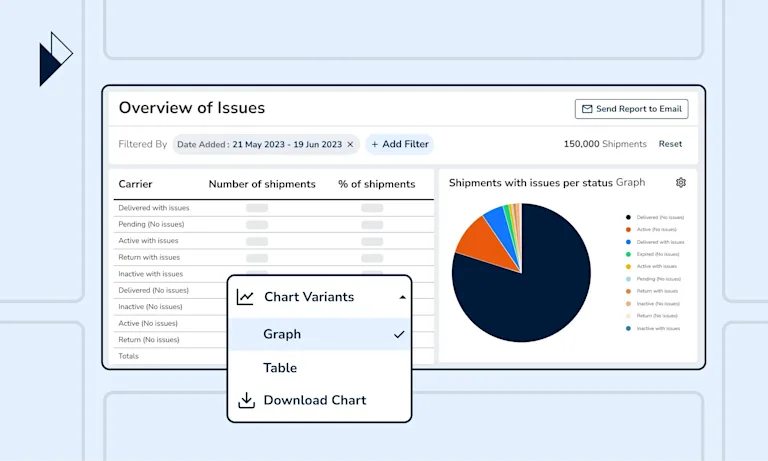Click the Overview of Issues heading
The image size is (768, 461).
(x=192, y=108)
